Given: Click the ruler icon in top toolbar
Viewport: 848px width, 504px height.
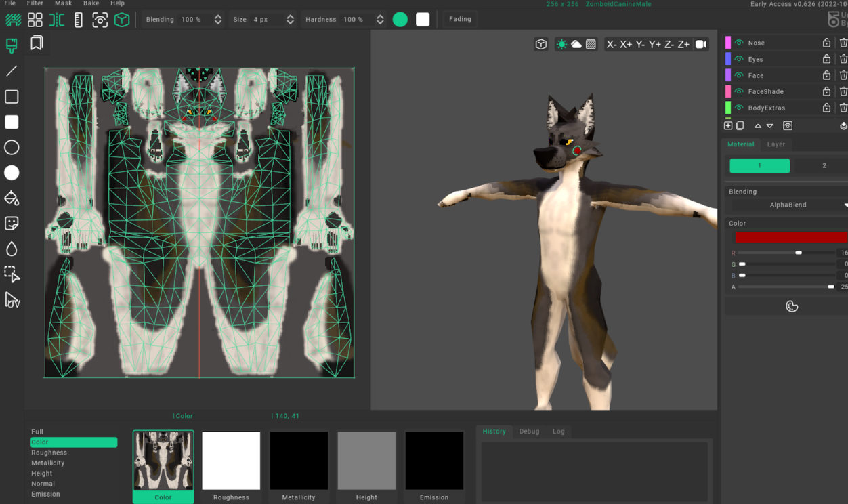Looking at the screenshot, I should [x=79, y=20].
